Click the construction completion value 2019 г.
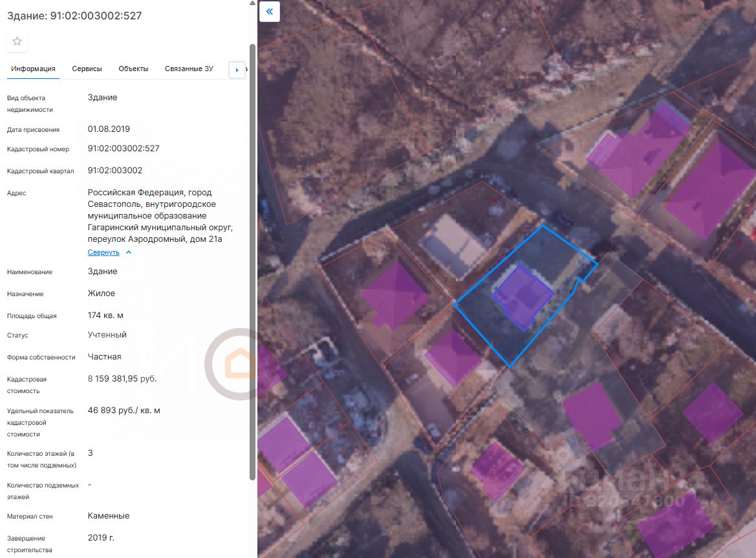Image resolution: width=756 pixels, height=558 pixels. point(101,538)
